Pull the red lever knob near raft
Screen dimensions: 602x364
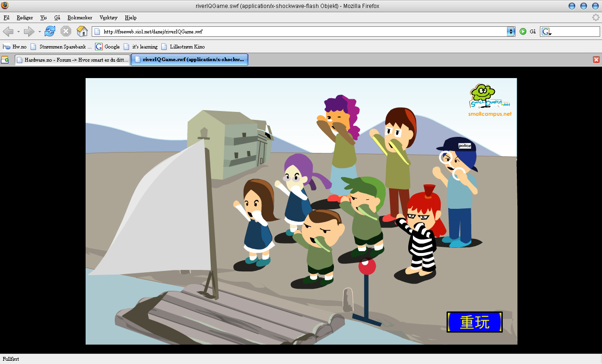click(367, 266)
